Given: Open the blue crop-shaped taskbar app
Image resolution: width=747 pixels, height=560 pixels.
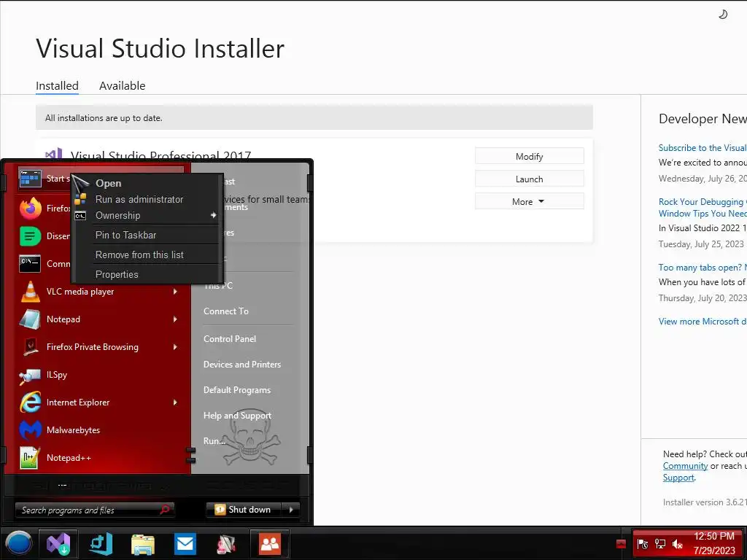Looking at the screenshot, I should click(x=101, y=543).
